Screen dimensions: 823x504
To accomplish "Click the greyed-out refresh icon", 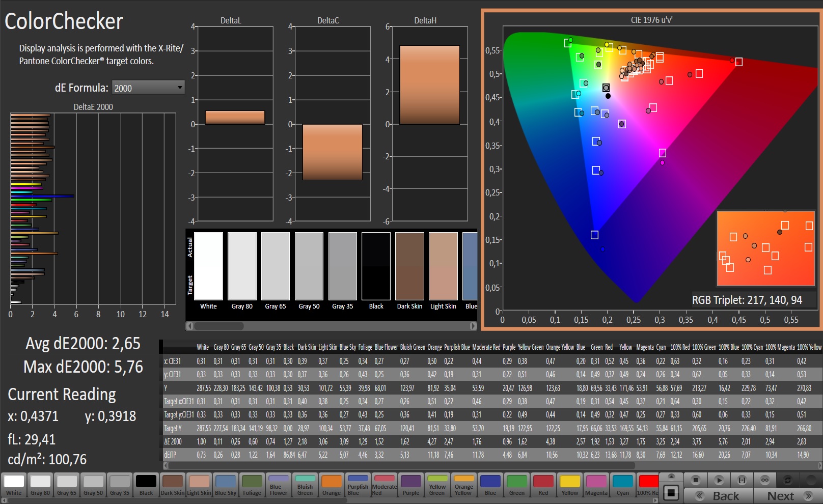I will tap(787, 480).
